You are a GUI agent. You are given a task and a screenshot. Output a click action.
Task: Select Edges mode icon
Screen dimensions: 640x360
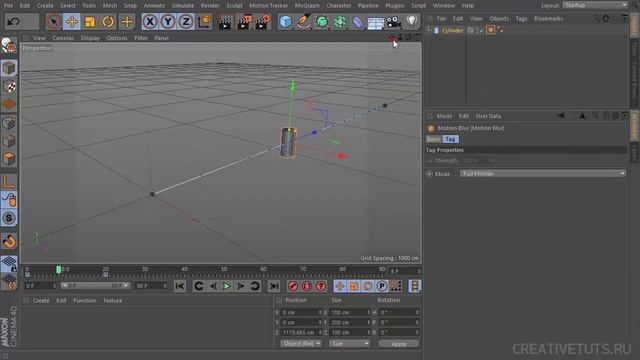[9, 140]
